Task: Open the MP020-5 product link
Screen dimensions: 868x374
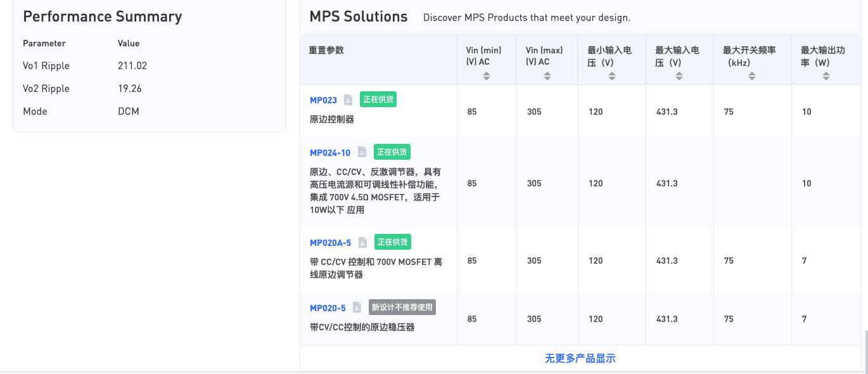Action: (328, 308)
